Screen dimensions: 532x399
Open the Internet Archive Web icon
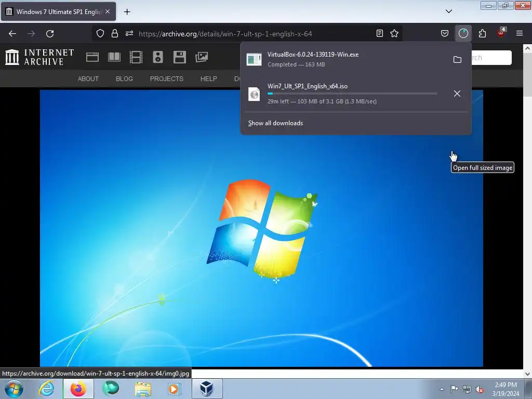point(92,57)
